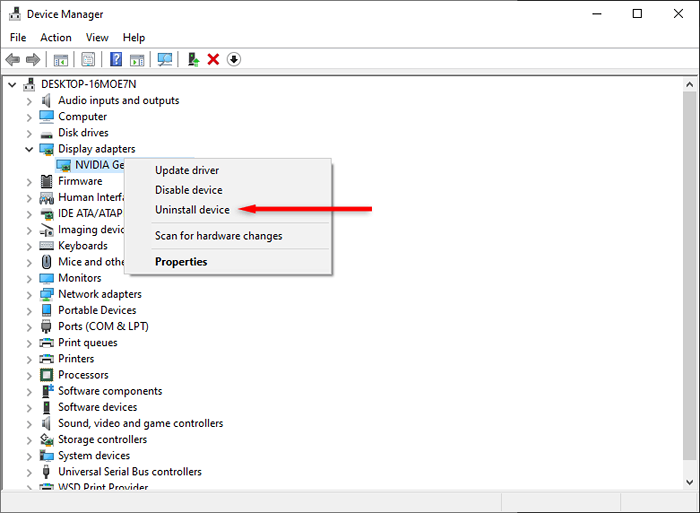Expand Sound, video and game controllers
This screenshot has height=513, width=700.
click(29, 424)
